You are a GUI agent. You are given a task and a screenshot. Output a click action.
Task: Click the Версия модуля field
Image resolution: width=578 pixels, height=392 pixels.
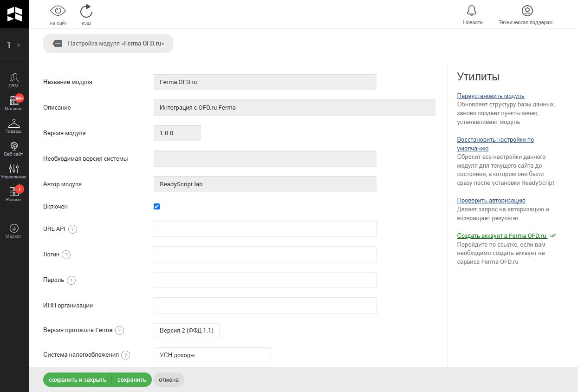[x=177, y=133]
